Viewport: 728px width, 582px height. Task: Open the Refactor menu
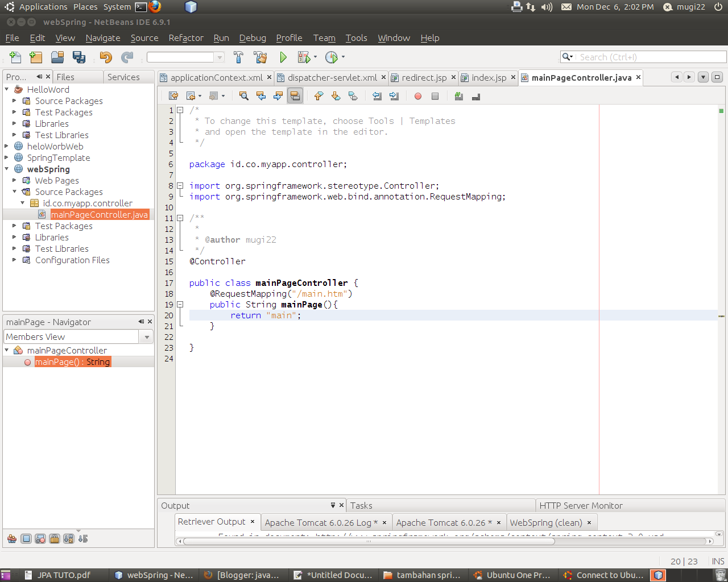(x=186, y=38)
